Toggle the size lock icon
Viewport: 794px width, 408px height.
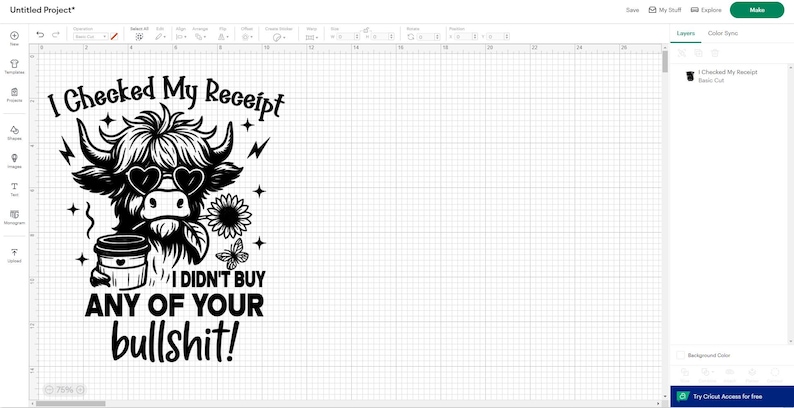366,30
